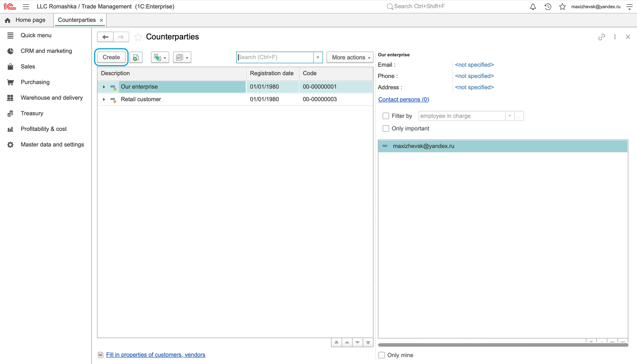The image size is (637, 364).
Task: Go forward with right arrow button
Action: click(x=121, y=37)
